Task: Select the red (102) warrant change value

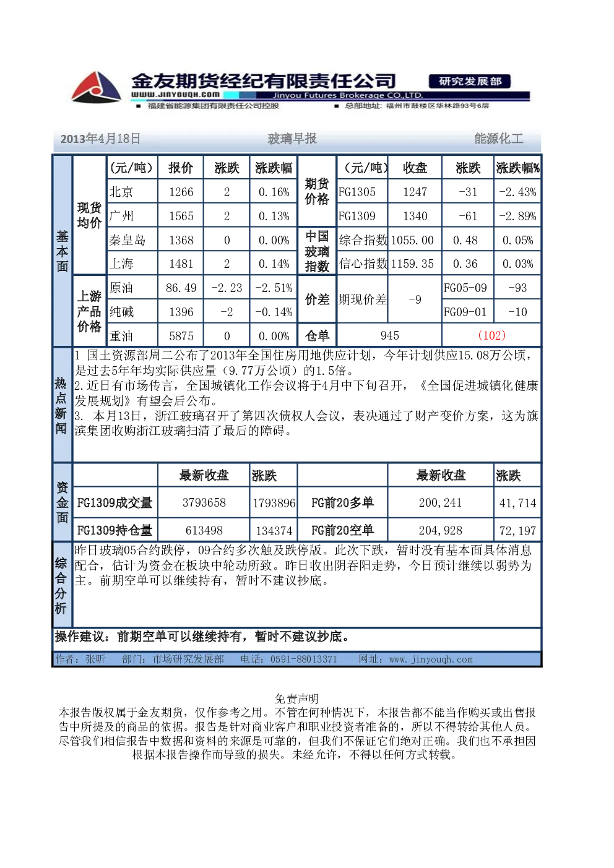Action: click(x=492, y=335)
